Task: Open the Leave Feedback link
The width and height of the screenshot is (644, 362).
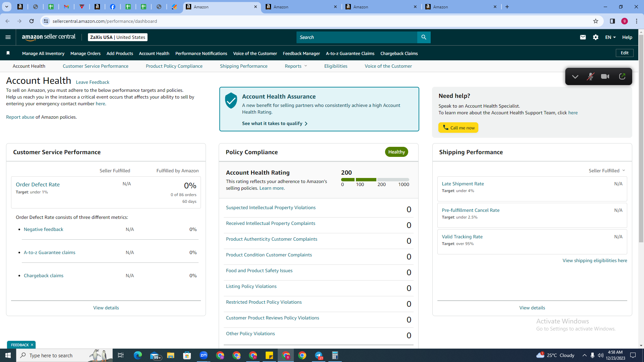Action: pyautogui.click(x=93, y=82)
